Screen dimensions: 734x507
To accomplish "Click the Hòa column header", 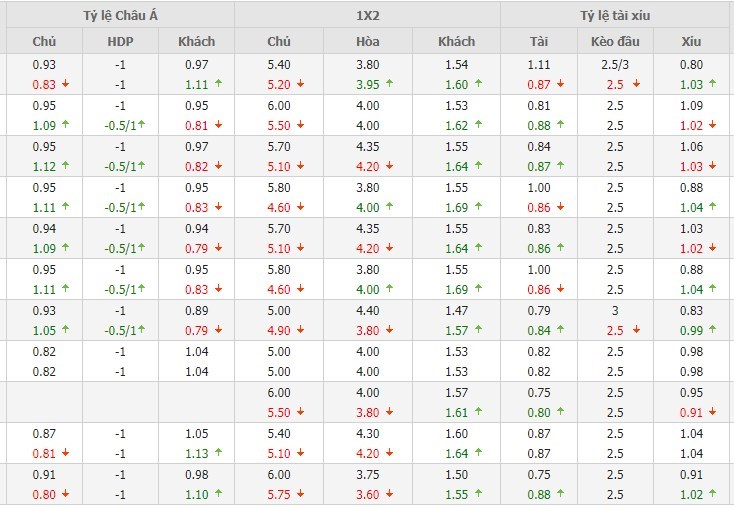I will [367, 42].
